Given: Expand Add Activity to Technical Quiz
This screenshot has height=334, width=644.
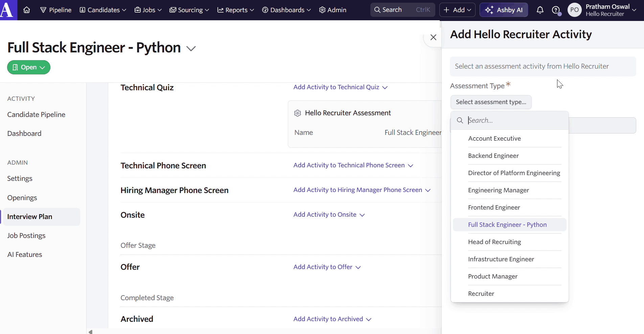Looking at the screenshot, I should [340, 87].
